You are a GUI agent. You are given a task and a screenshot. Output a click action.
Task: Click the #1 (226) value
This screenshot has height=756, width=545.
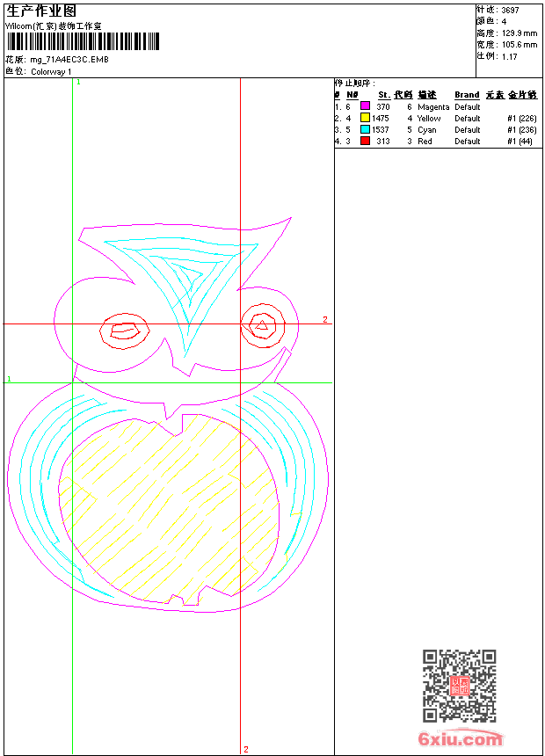pos(522,118)
